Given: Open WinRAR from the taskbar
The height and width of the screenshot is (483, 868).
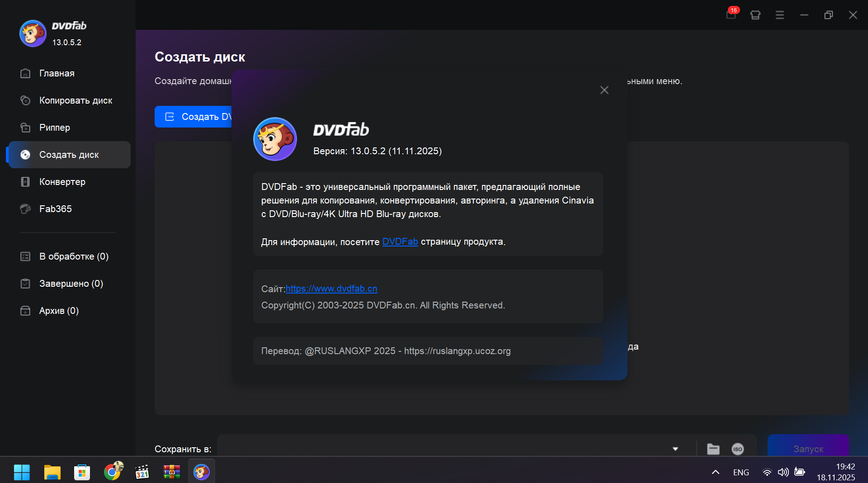Looking at the screenshot, I should point(172,472).
